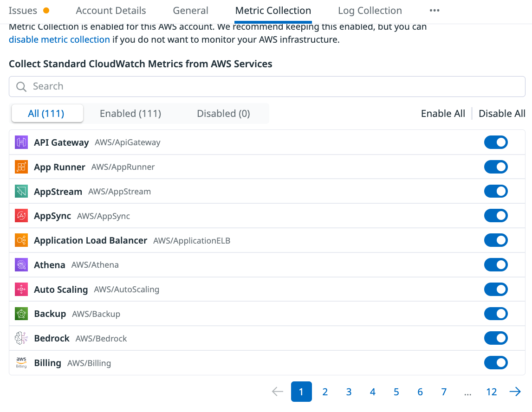Image resolution: width=532 pixels, height=412 pixels.
Task: Turn off the App Runner toggle
Action: click(x=496, y=167)
